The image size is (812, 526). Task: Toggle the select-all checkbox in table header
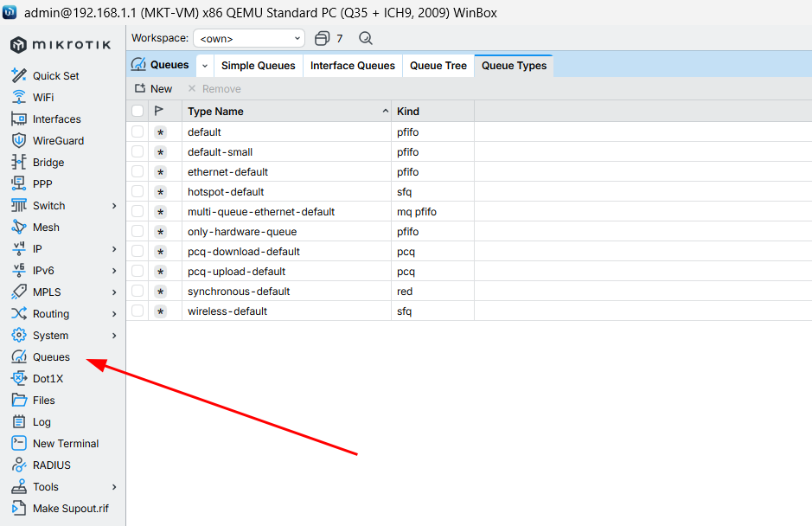[x=137, y=111]
